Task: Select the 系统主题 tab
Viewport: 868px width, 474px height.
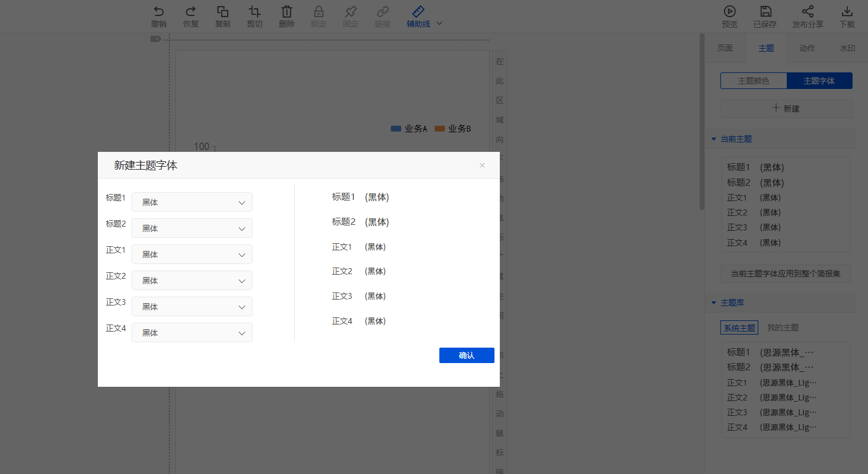Action: click(739, 327)
